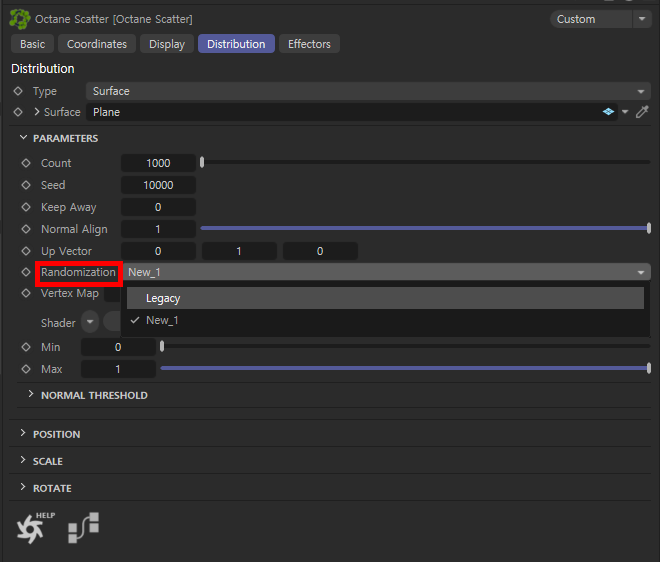The height and width of the screenshot is (562, 660).
Task: Click the Normal Align slider handle
Action: pyautogui.click(x=649, y=228)
